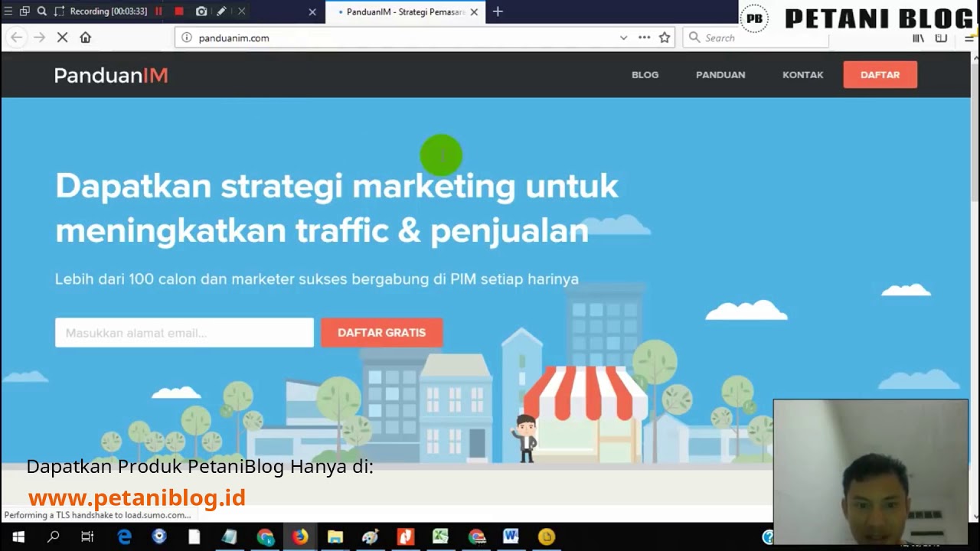Open the PANDUAN menu item

point(720,75)
